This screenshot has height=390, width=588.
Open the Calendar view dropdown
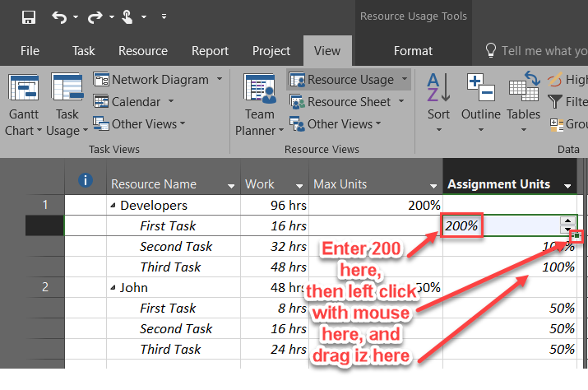(x=171, y=102)
